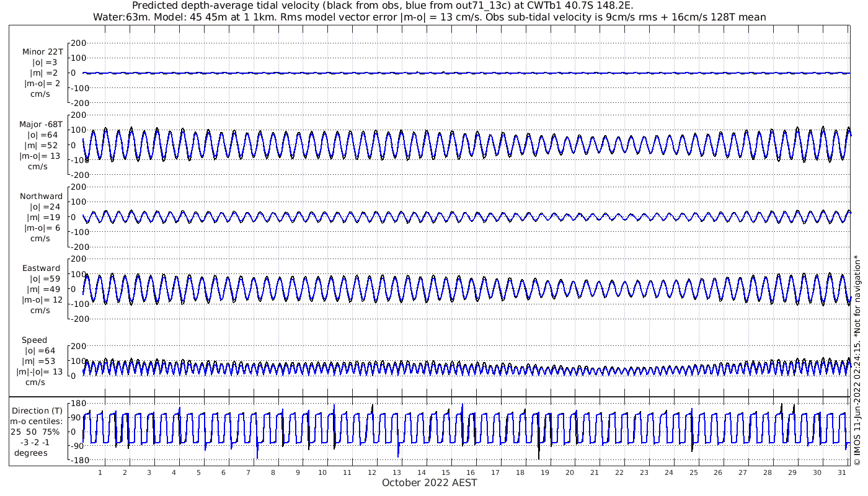Click the "|m| =49" value in the Eastward panel

43,289
